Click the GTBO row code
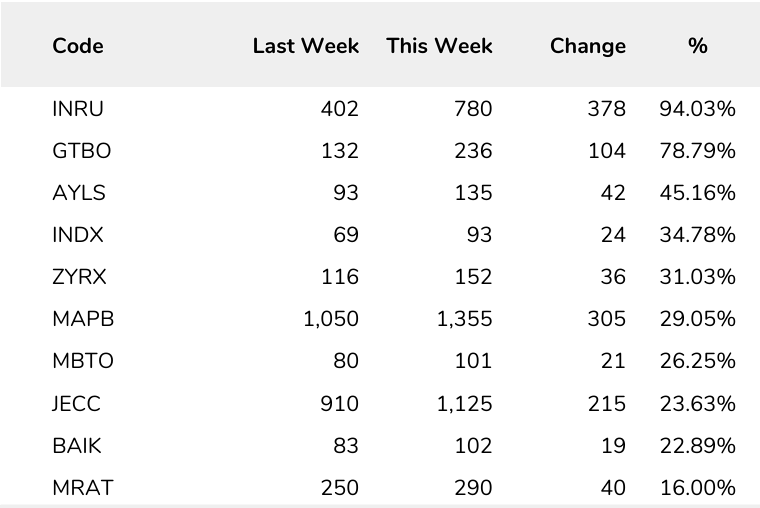Viewport: 760px width, 508px height. 82,151
